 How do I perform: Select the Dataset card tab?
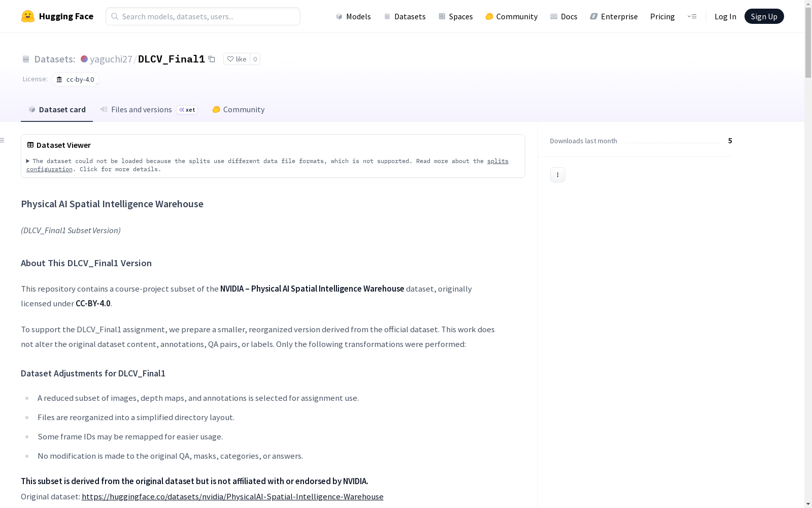point(57,110)
